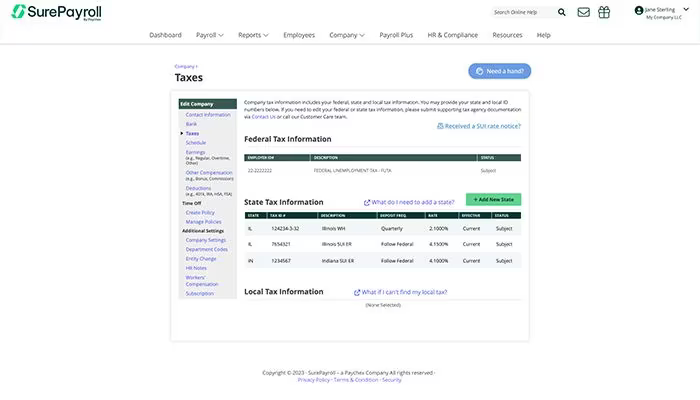Click the SUI rate notice icon
The image size is (700, 400).
[x=440, y=126]
